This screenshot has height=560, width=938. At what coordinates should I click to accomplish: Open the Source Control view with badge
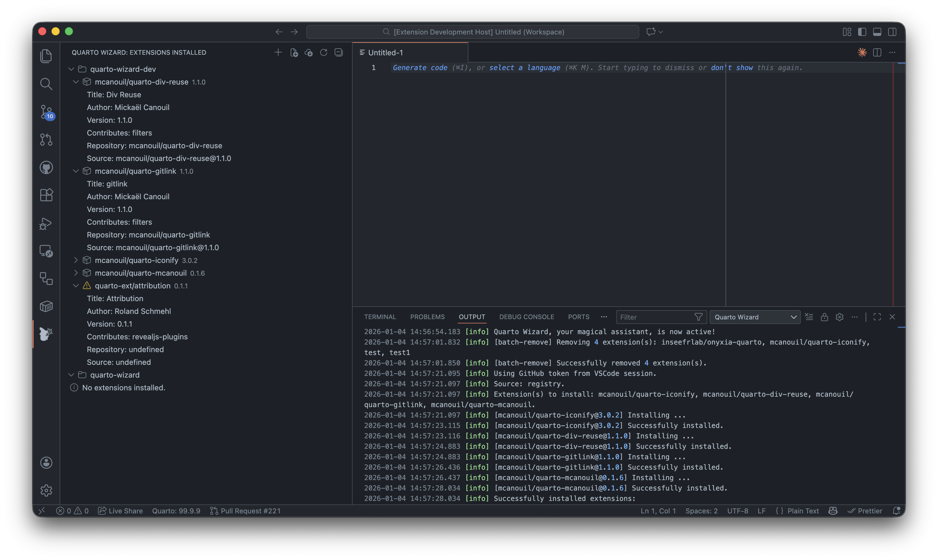click(x=46, y=112)
